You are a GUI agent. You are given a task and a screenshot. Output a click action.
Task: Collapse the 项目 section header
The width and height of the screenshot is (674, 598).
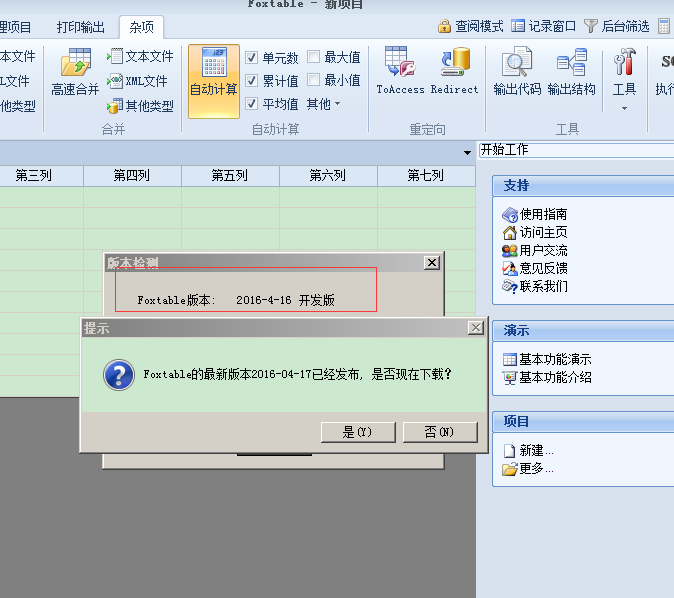(583, 421)
